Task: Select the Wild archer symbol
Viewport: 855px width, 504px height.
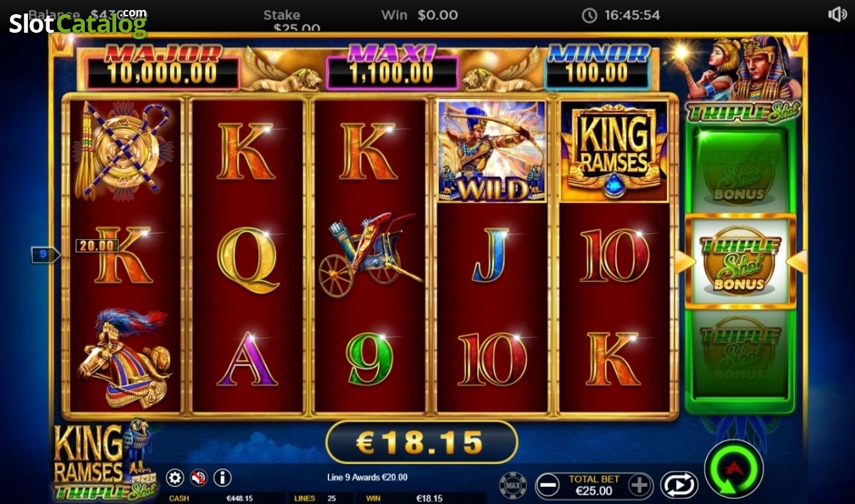Action: coord(492,151)
